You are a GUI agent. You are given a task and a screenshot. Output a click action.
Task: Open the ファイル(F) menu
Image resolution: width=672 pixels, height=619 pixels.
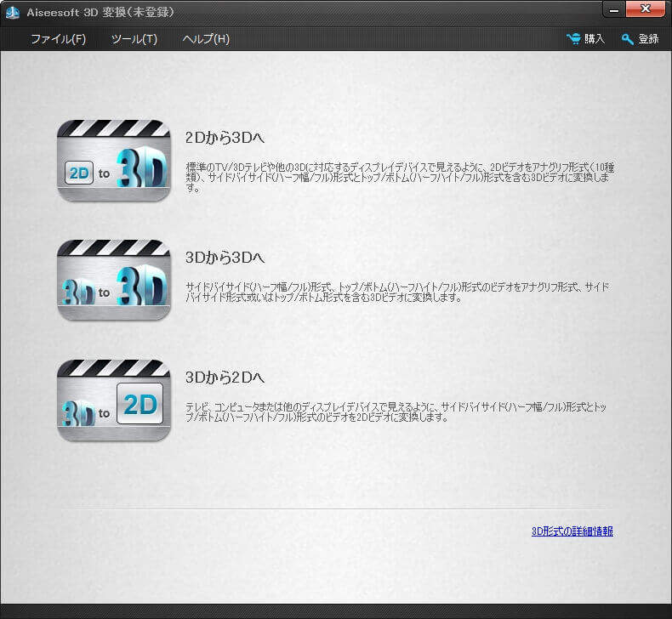tap(59, 39)
